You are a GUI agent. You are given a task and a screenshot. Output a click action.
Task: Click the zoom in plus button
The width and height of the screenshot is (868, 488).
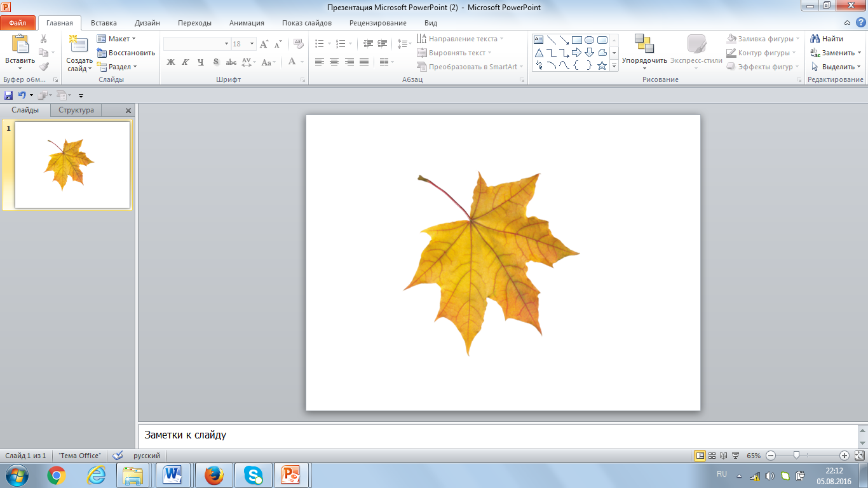pos(844,456)
